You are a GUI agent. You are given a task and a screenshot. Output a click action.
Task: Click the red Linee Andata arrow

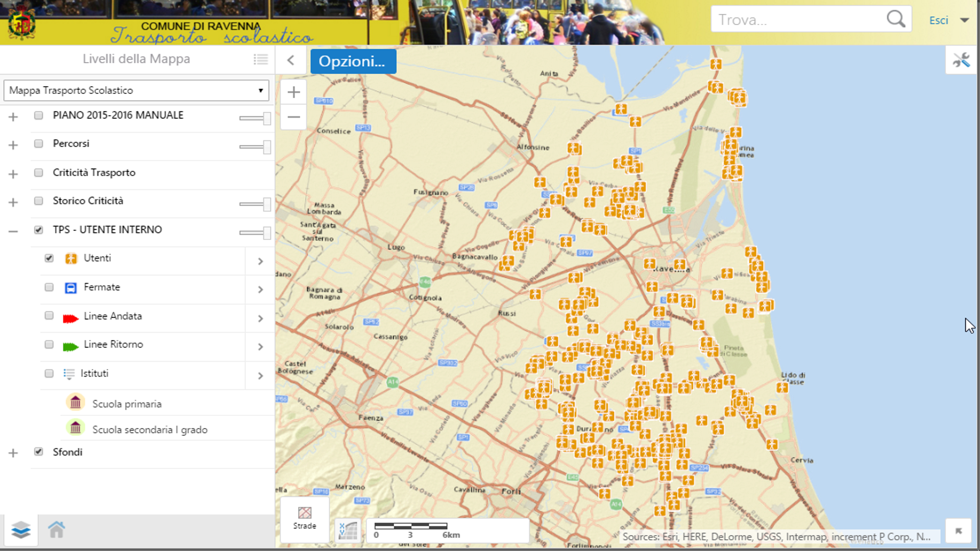[70, 319]
